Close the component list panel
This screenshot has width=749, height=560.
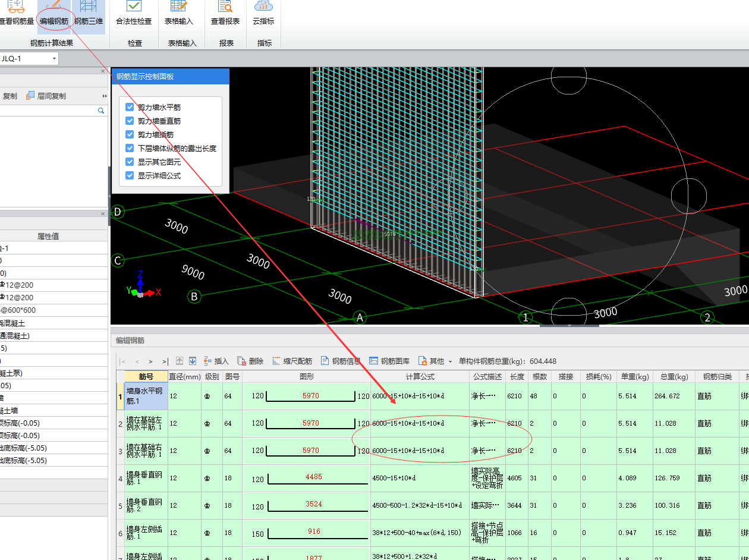click(x=102, y=71)
